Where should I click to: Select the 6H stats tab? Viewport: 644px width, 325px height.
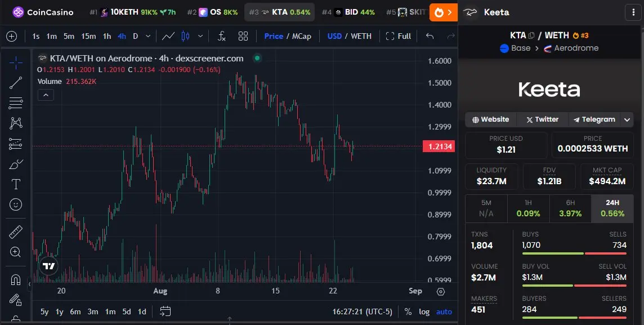click(x=570, y=208)
